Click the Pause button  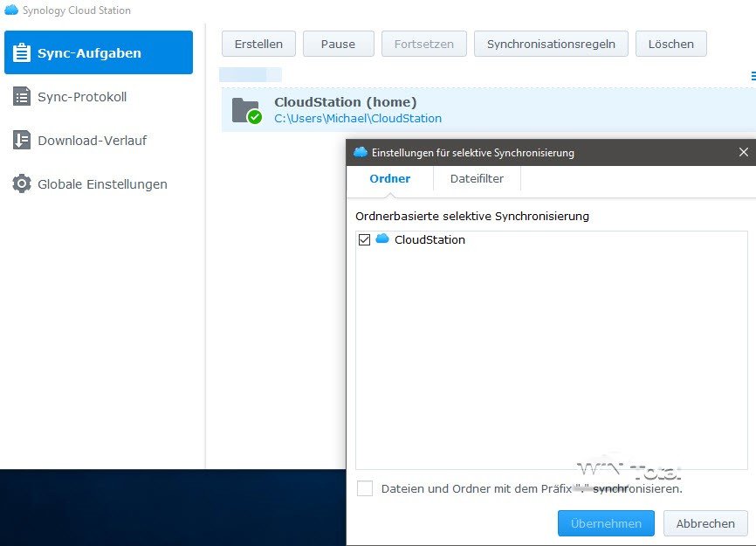pos(338,44)
